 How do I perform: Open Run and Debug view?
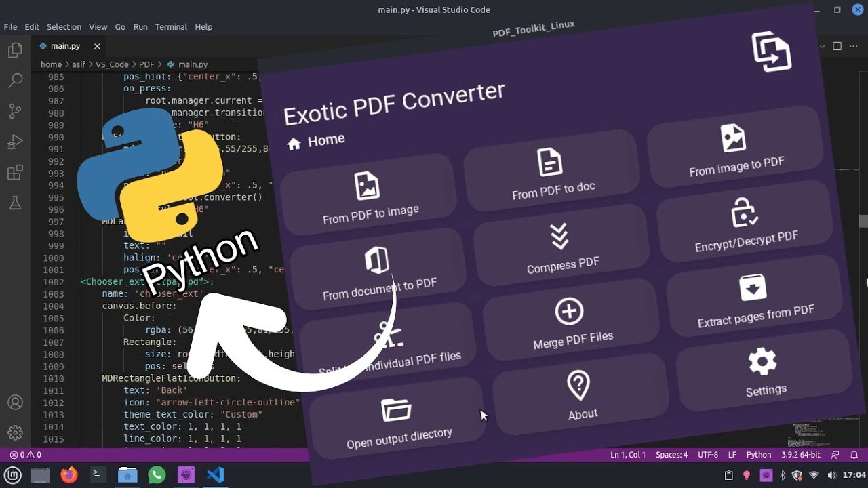click(x=15, y=142)
